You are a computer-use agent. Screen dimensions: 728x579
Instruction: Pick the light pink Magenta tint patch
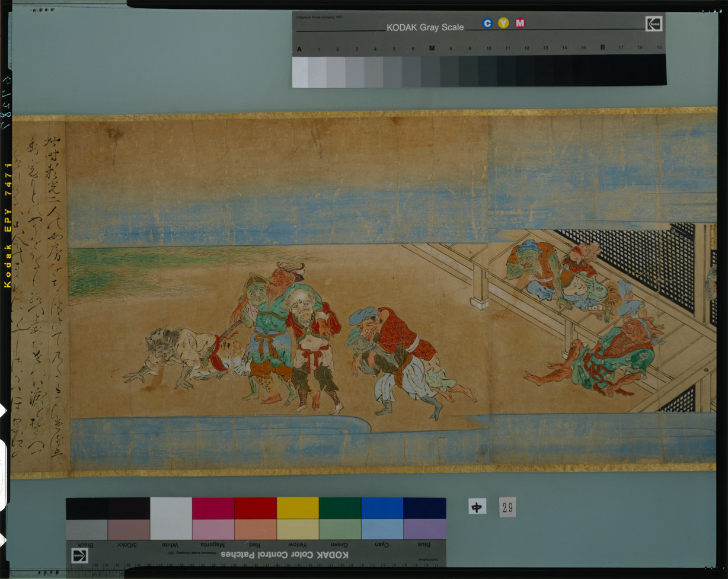(213, 529)
